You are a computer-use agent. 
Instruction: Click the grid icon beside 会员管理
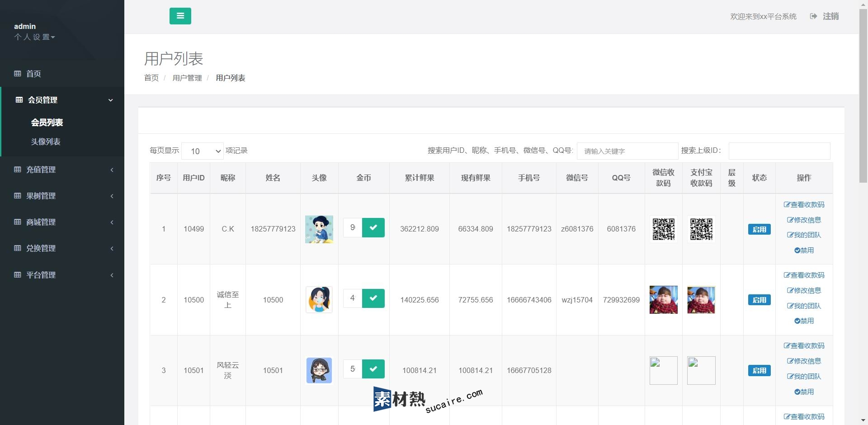pos(19,100)
